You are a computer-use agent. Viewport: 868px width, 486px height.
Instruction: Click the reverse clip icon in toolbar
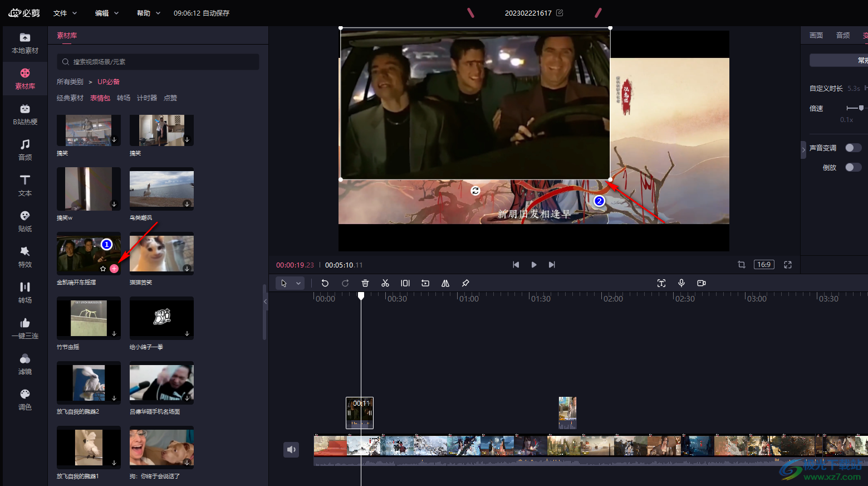[425, 283]
